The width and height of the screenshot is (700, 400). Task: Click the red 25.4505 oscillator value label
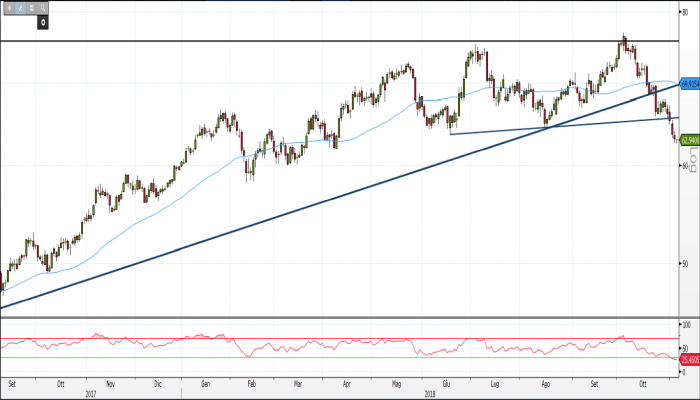688,359
